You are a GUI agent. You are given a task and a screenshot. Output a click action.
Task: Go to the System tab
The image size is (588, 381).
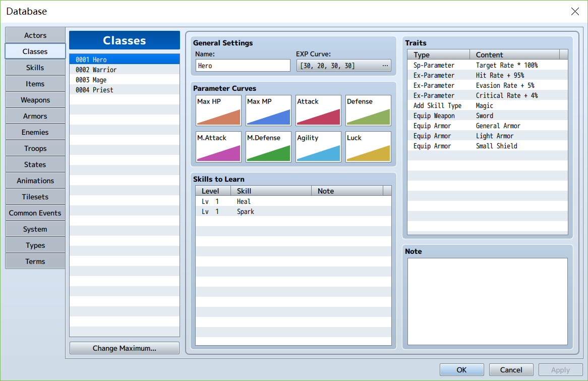point(35,229)
